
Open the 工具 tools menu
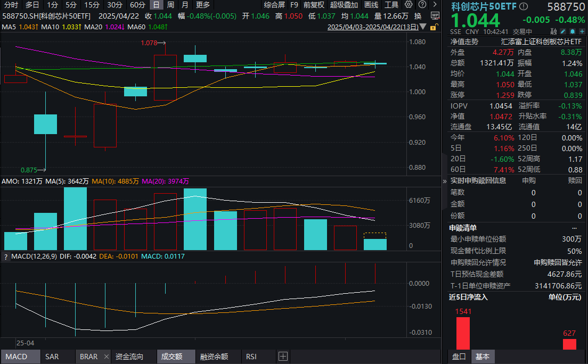tap(392, 5)
